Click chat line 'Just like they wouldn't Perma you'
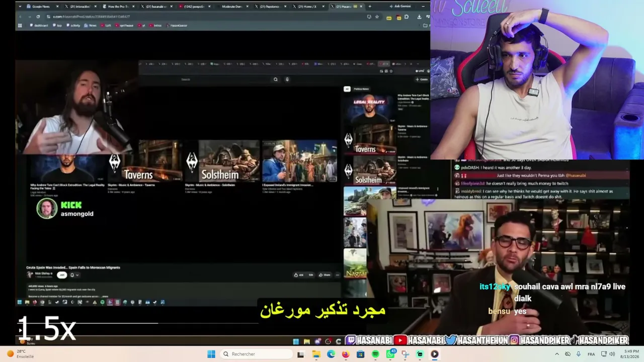 [541, 175]
